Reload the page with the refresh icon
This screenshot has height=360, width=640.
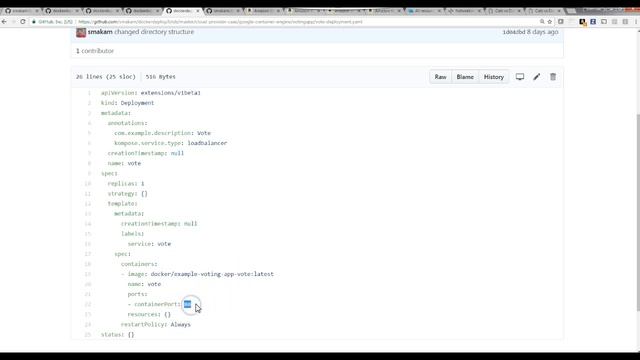coord(23,22)
